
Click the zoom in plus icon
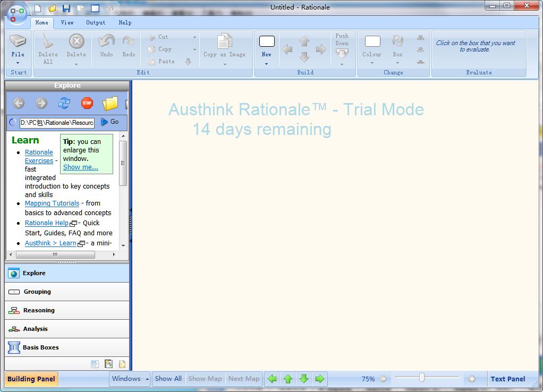[471, 379]
